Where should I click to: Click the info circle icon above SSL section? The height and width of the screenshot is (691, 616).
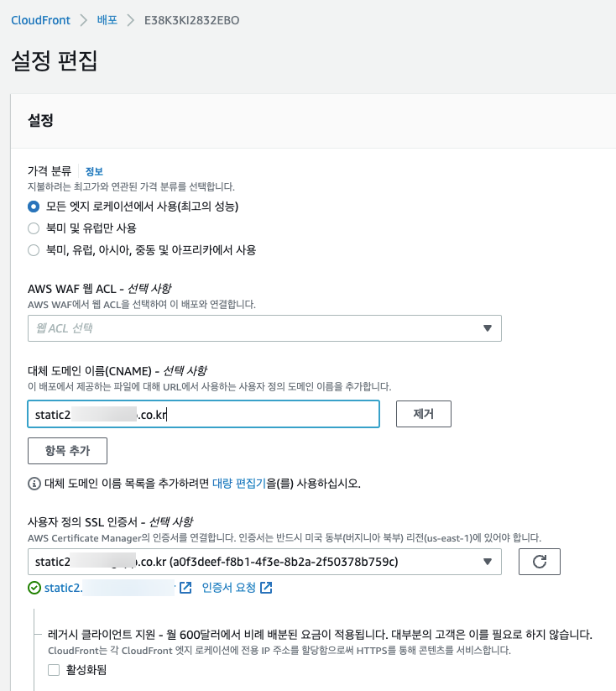point(34,484)
